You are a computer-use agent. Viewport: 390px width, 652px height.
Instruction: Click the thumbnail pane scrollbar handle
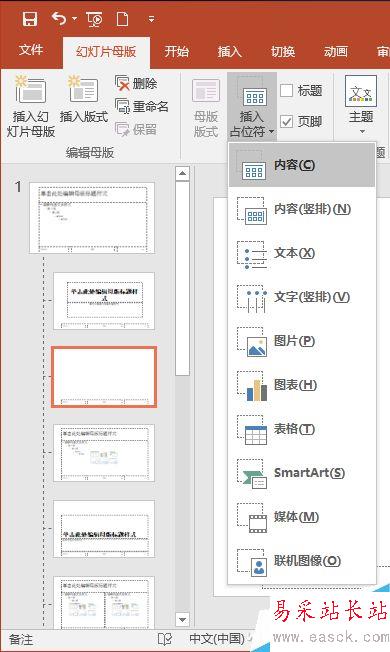coord(182,279)
